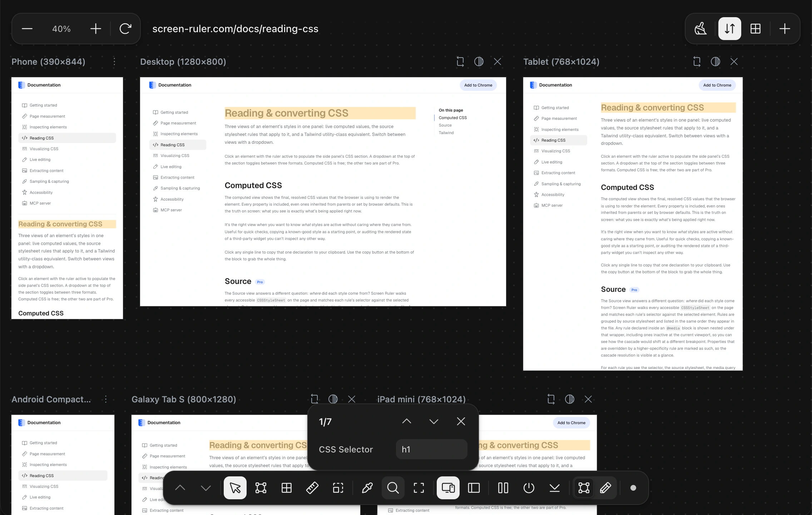Open Android Compact viewport options menu
Image resolution: width=812 pixels, height=515 pixels.
106,399
